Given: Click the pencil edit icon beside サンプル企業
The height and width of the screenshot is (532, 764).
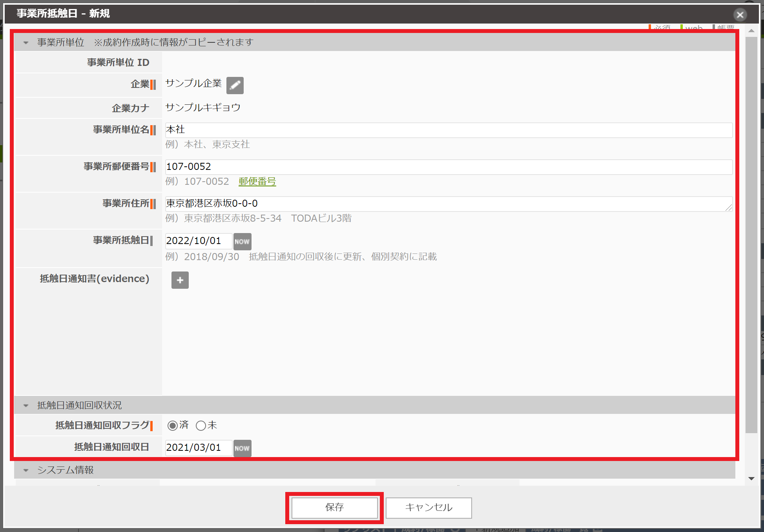Looking at the screenshot, I should [x=235, y=86].
